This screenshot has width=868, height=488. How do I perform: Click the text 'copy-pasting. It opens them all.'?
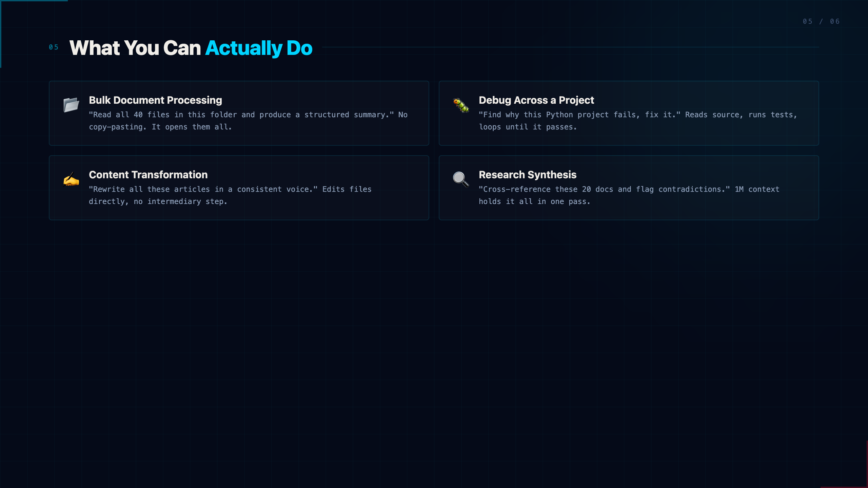point(160,127)
